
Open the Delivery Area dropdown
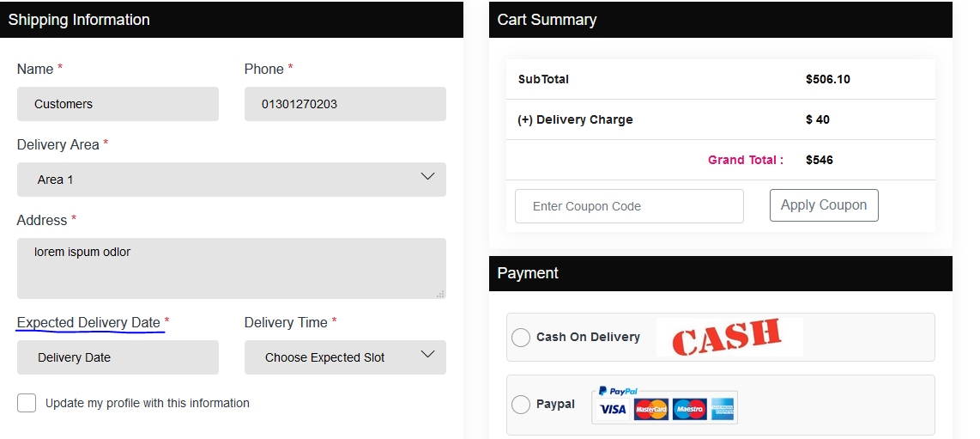[232, 180]
